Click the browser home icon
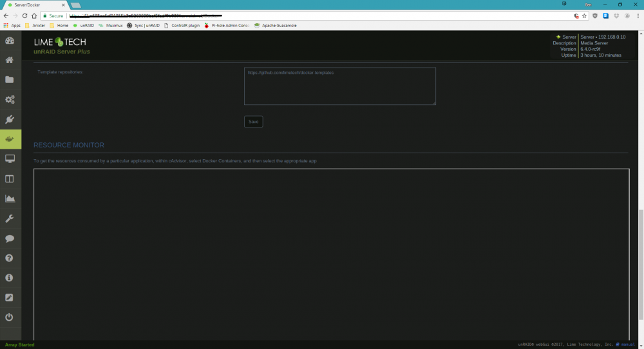Viewport: 644px width, 349px height. pos(34,15)
